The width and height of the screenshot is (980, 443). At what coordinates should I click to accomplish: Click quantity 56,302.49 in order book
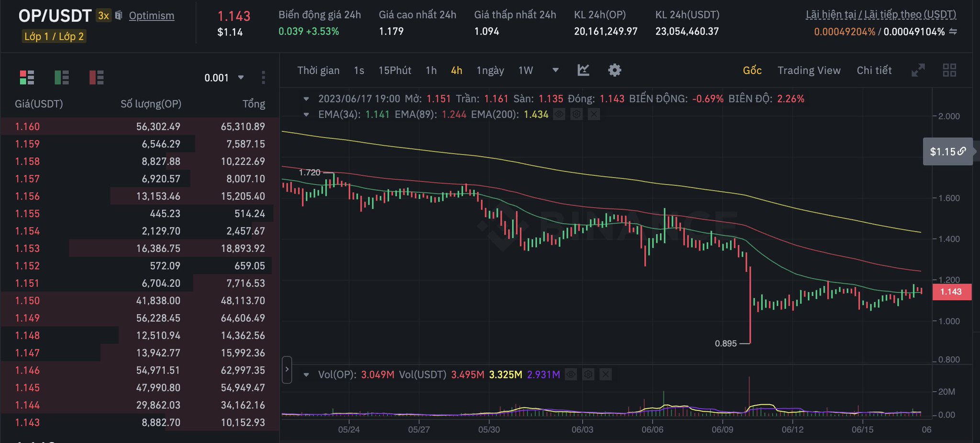[x=158, y=126]
